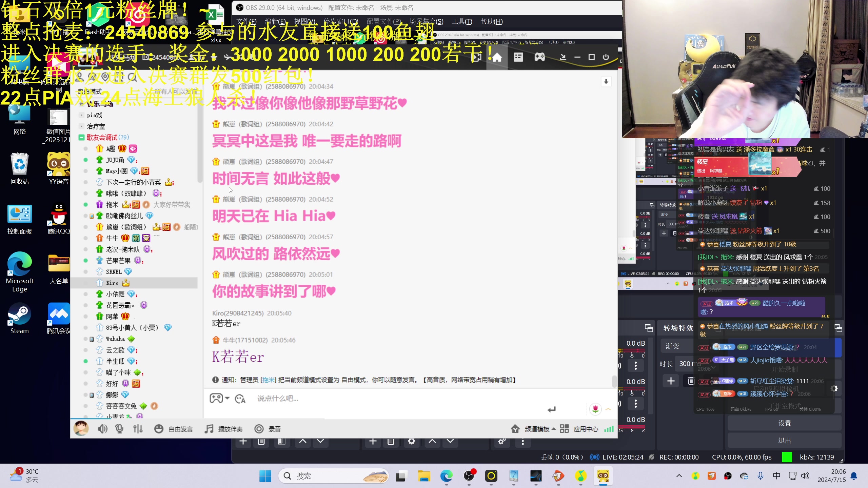Screen dimensions: 868x488
Task: Enter the pia戏 sub-channel
Action: 94,115
